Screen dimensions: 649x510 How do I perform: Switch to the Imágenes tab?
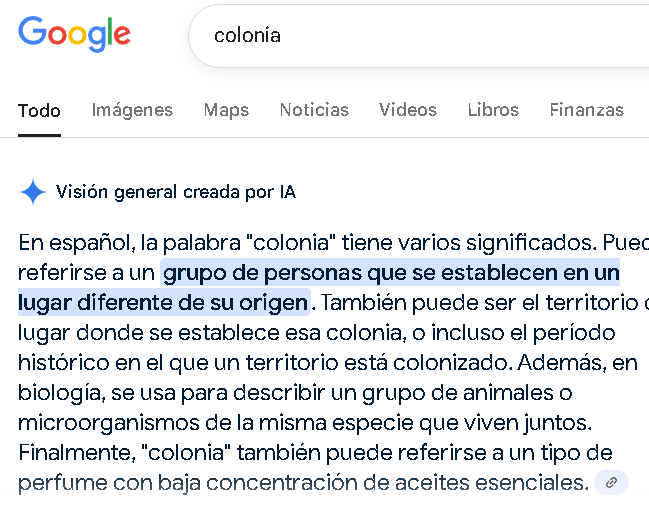(x=132, y=110)
